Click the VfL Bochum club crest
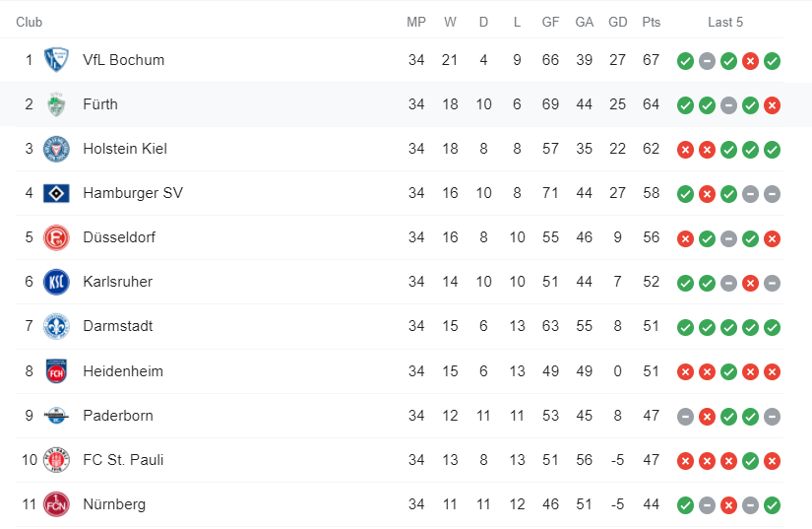The width and height of the screenshot is (812, 529). coord(56,60)
